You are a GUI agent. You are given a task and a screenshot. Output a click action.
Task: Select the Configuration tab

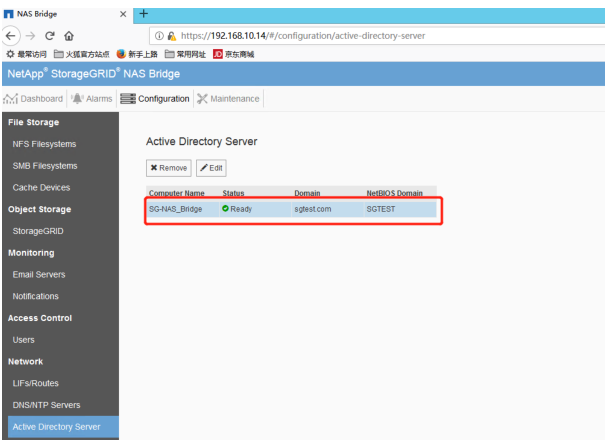[155, 99]
